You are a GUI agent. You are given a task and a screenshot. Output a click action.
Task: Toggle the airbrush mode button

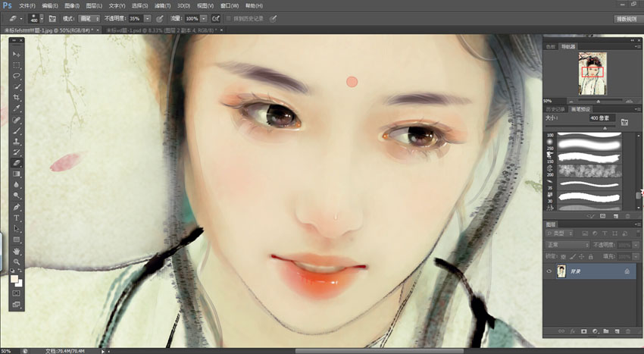click(216, 17)
